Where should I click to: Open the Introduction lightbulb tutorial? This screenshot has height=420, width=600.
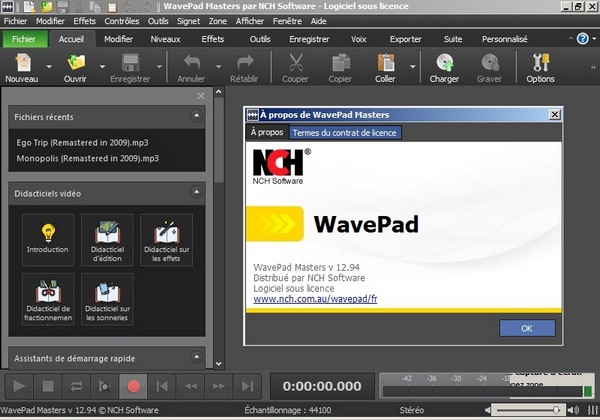(x=48, y=239)
